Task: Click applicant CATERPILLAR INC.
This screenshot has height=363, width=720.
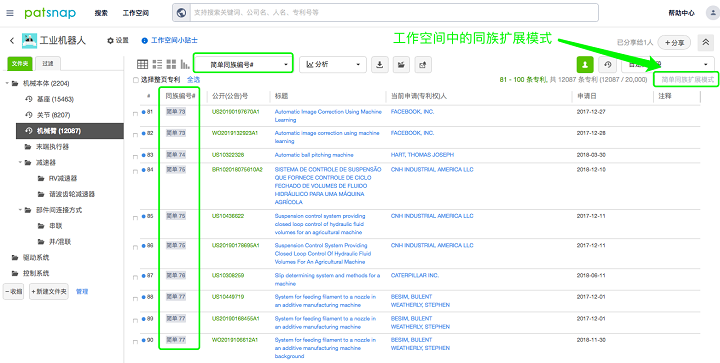Action: (415, 275)
